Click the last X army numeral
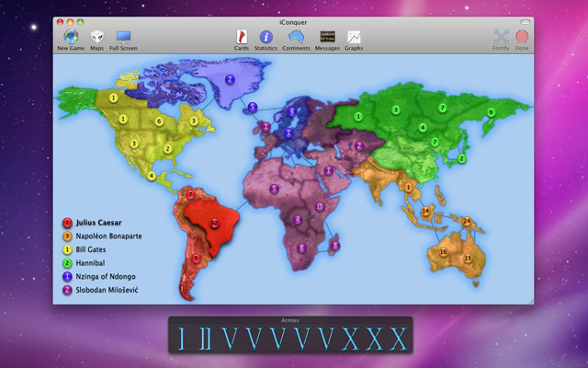 [398, 339]
